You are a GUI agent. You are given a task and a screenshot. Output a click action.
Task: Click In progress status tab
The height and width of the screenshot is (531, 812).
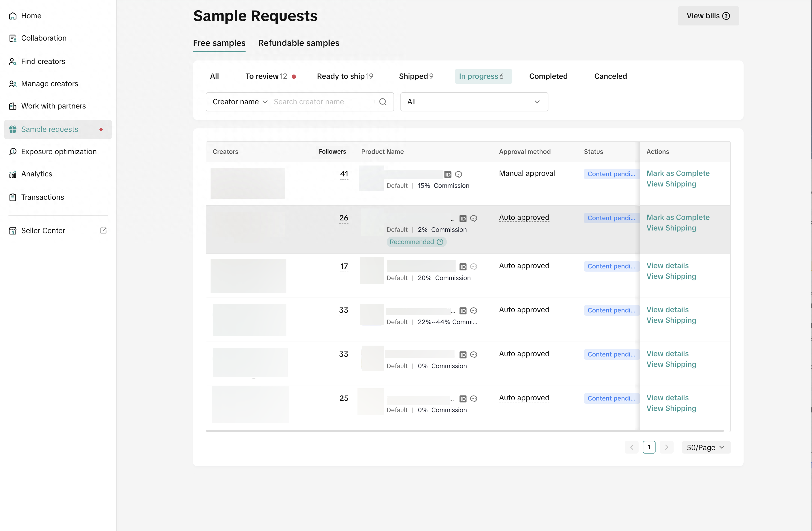483,76
